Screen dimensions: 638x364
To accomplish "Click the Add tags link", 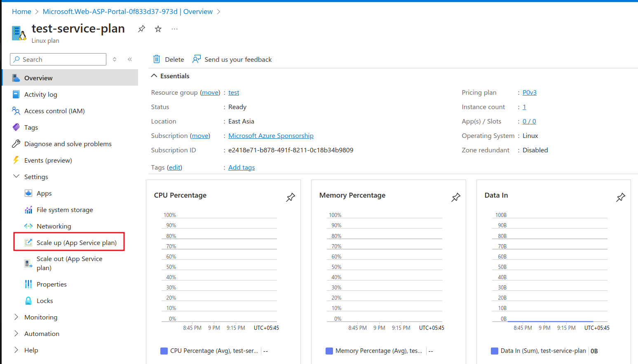I will tap(242, 168).
